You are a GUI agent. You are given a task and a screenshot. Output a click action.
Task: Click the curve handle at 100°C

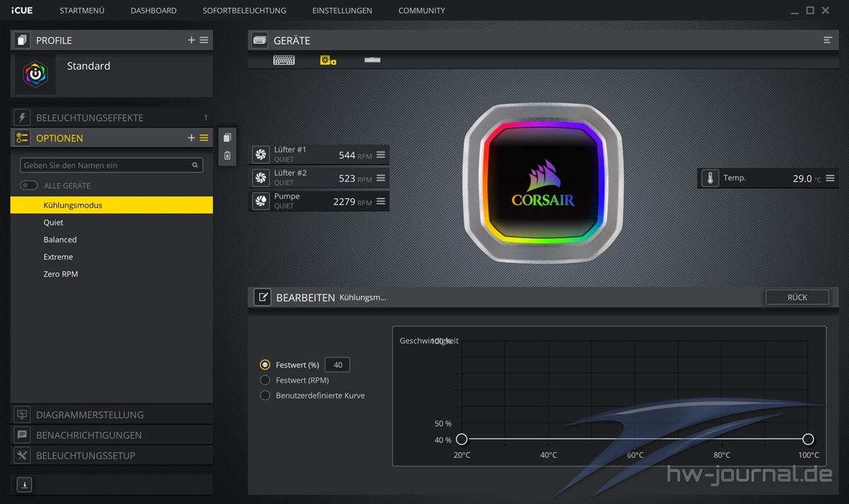[x=808, y=439]
